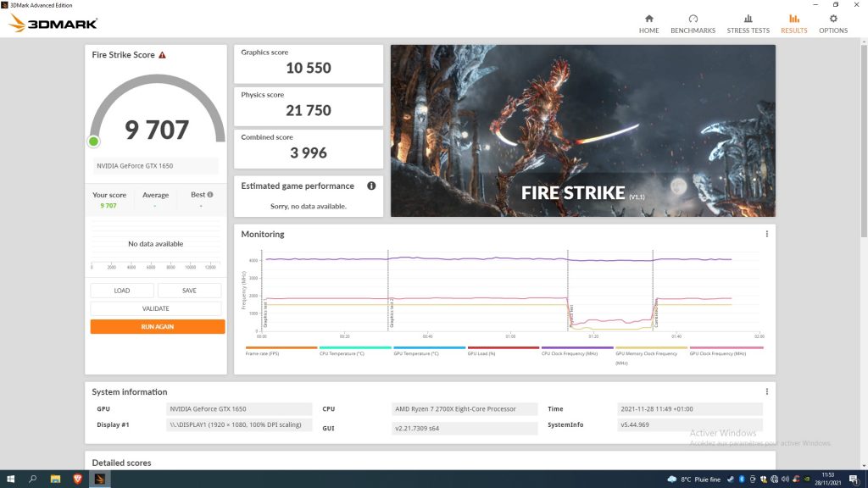Go to the Home section

tap(648, 24)
